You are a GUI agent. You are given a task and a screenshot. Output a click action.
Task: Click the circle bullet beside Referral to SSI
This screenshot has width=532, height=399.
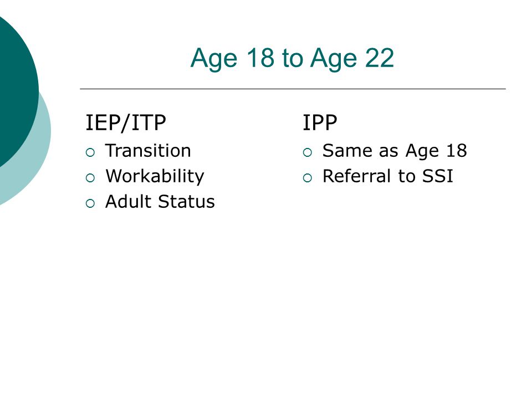(x=308, y=178)
